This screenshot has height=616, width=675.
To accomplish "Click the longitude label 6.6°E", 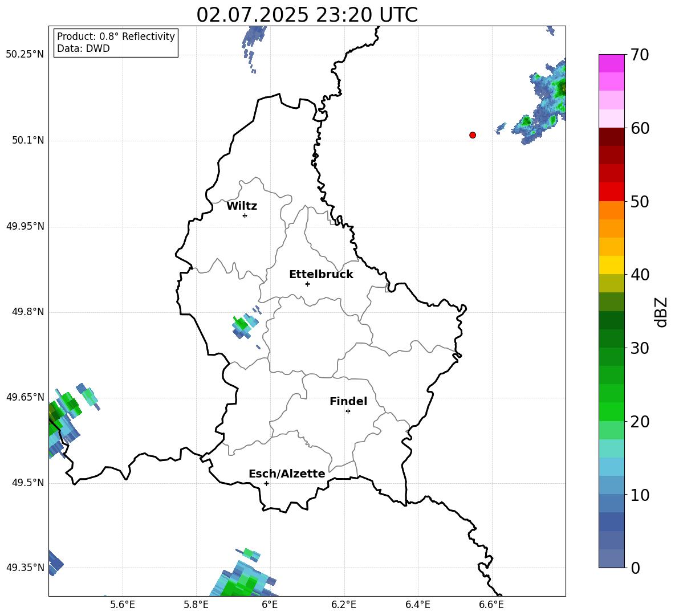I will click(491, 605).
